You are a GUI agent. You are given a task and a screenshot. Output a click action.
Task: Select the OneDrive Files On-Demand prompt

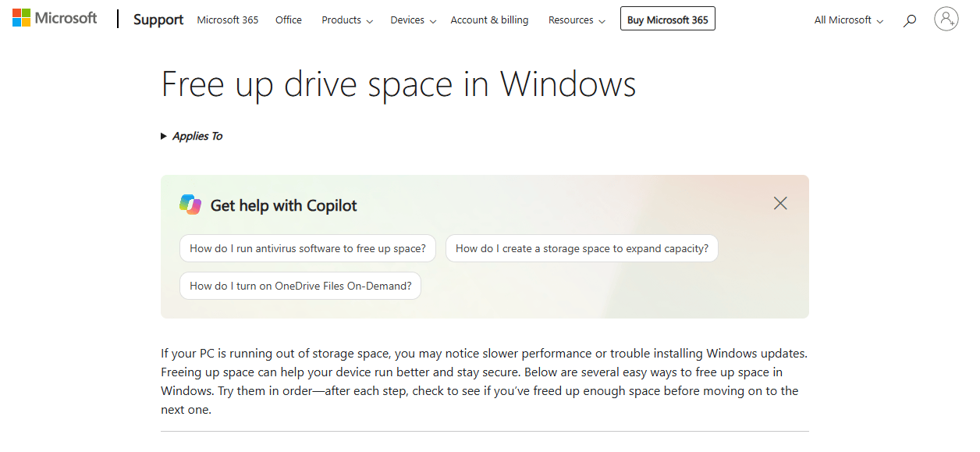click(300, 286)
